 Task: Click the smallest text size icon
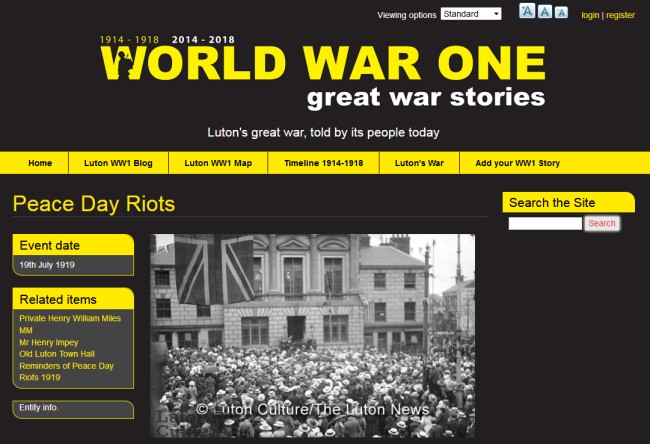561,12
